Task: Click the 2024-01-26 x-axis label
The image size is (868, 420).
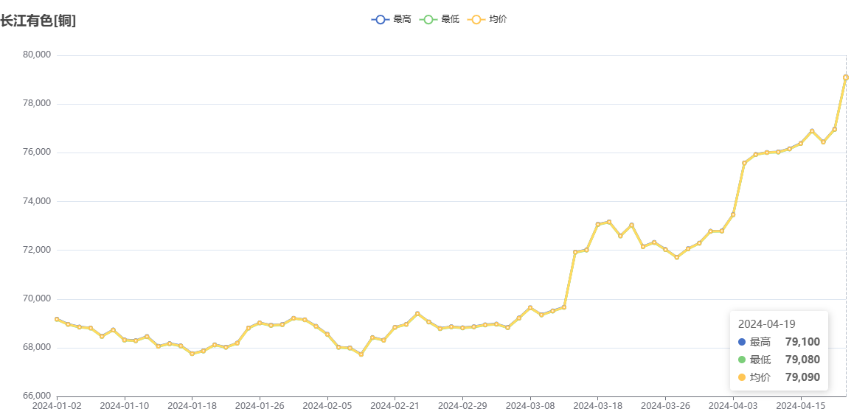Action: point(260,405)
